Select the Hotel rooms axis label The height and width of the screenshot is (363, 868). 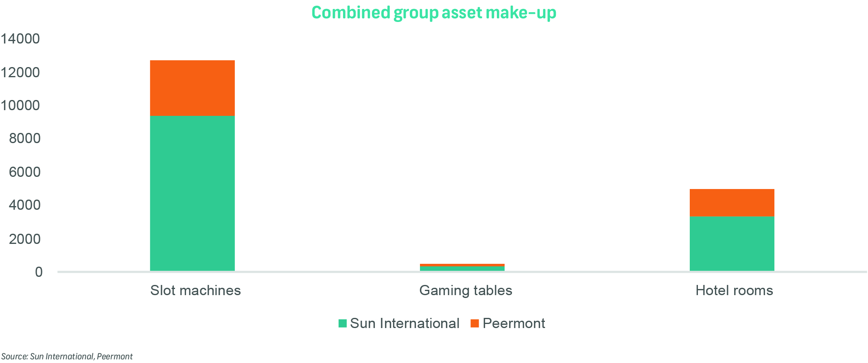pos(734,290)
